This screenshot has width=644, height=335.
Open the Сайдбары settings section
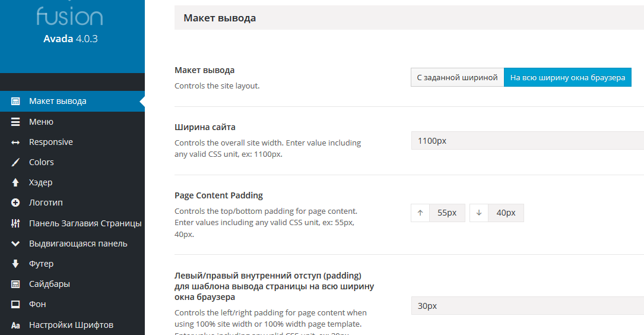coord(49,284)
